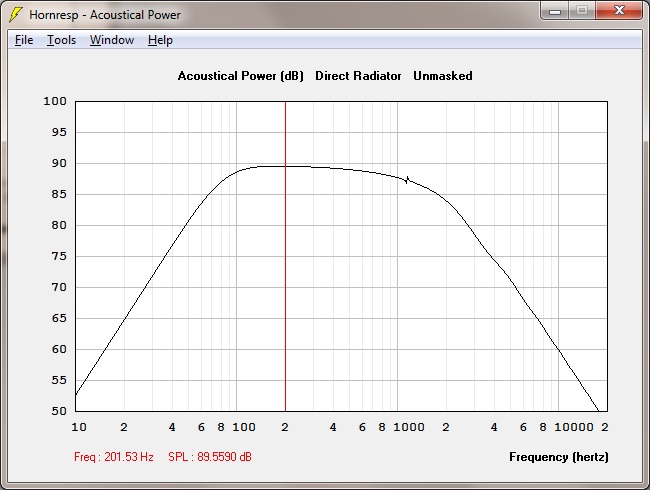Click the 1000 frequency axis label
Image resolution: width=650 pixels, height=490 pixels.
point(409,427)
